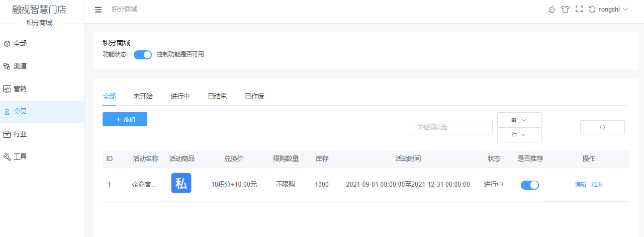Click the 兑换价 column header

tap(234, 159)
